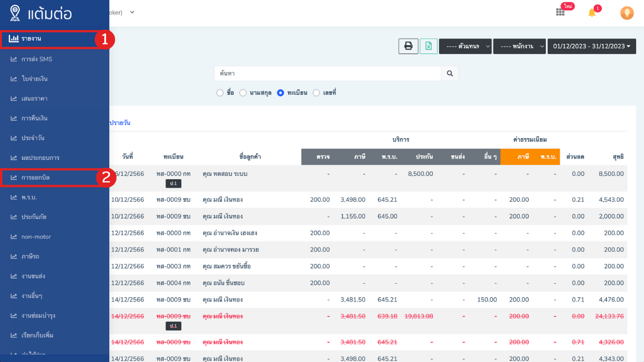Click the chart icon beside การคืนเงิน

click(14, 118)
